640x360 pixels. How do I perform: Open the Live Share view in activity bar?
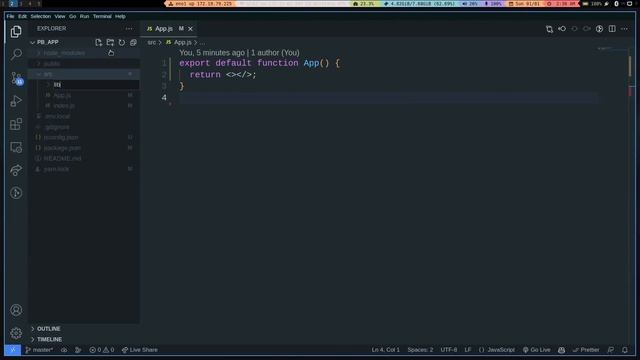(x=16, y=170)
